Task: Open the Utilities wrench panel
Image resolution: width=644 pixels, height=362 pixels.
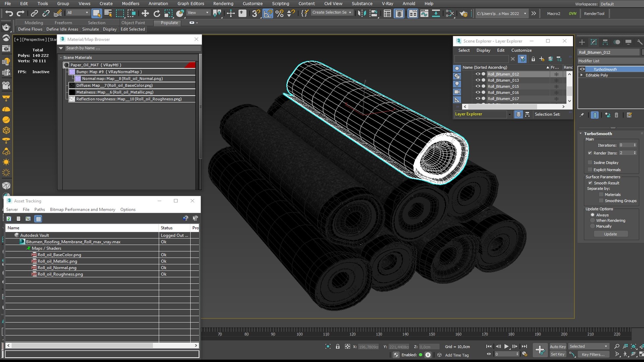Action: [x=640, y=42]
